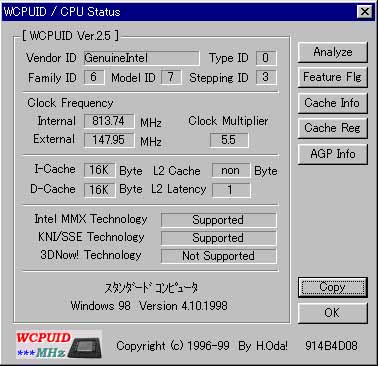This screenshot has height=366, width=378.
Task: Click the L2 Cache label
Action: [x=177, y=171]
